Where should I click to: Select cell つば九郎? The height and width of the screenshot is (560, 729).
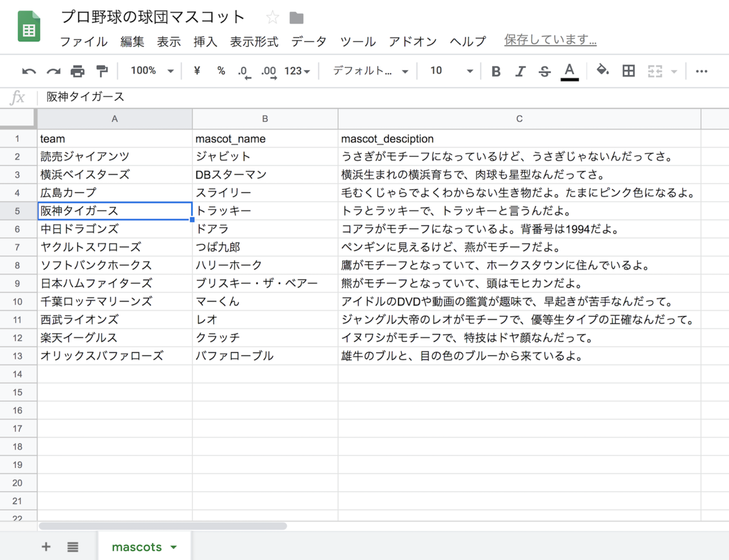click(265, 247)
